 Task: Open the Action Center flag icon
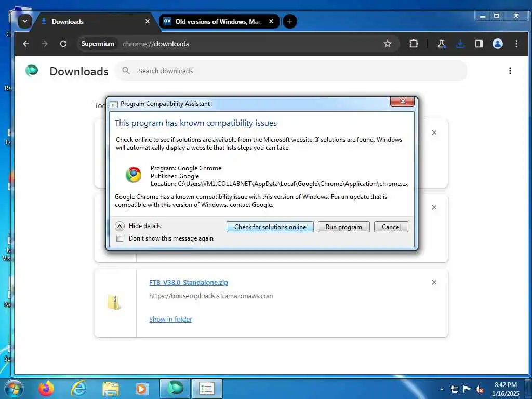click(x=467, y=389)
